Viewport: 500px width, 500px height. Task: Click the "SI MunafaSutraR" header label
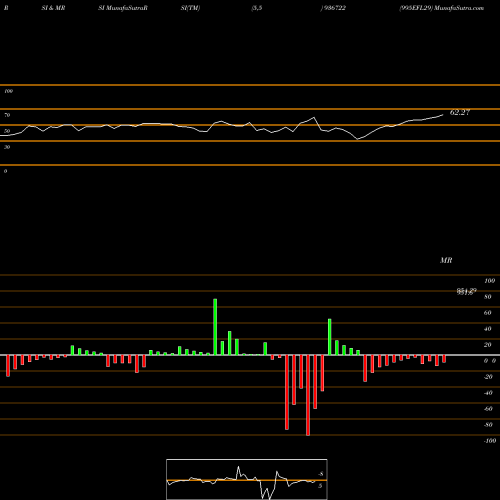(123, 8)
